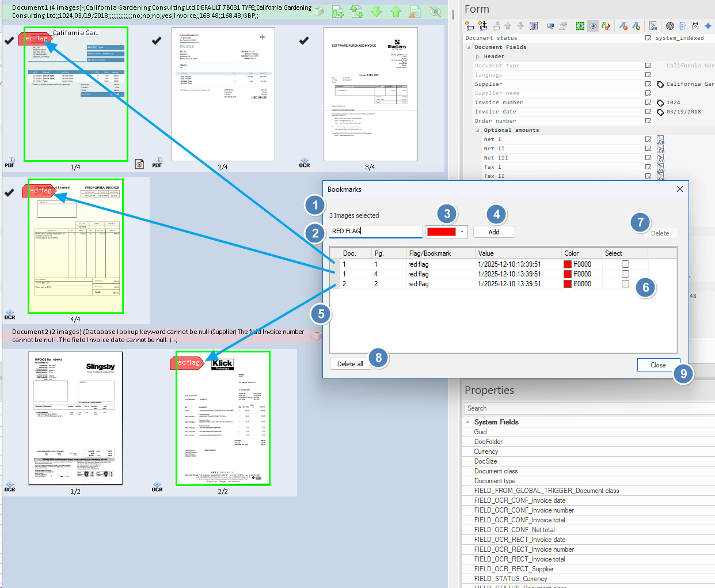Click the green down arrow in document header

[x=376, y=11]
